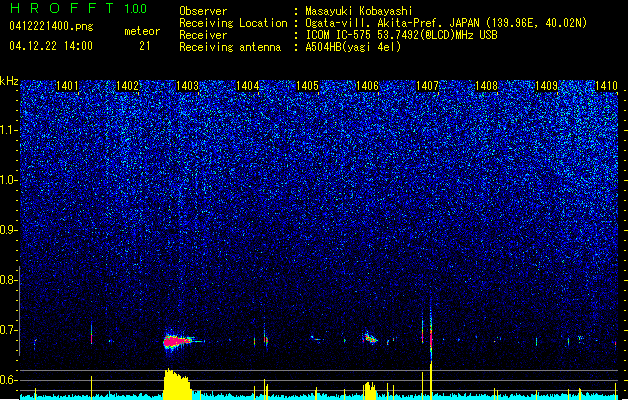Click the 1405 time marker
The width and height of the screenshot is (629, 400).
pos(307,86)
